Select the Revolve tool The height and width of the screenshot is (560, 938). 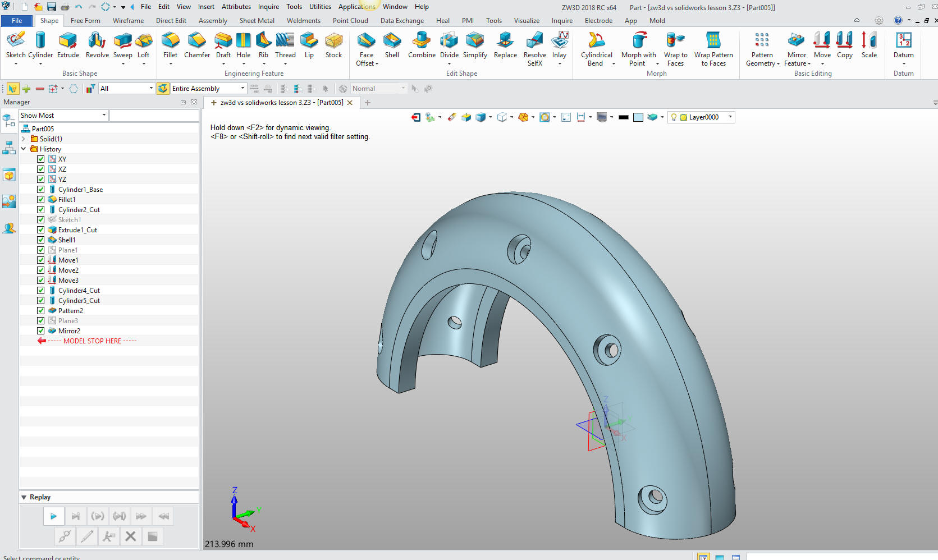[x=97, y=45]
